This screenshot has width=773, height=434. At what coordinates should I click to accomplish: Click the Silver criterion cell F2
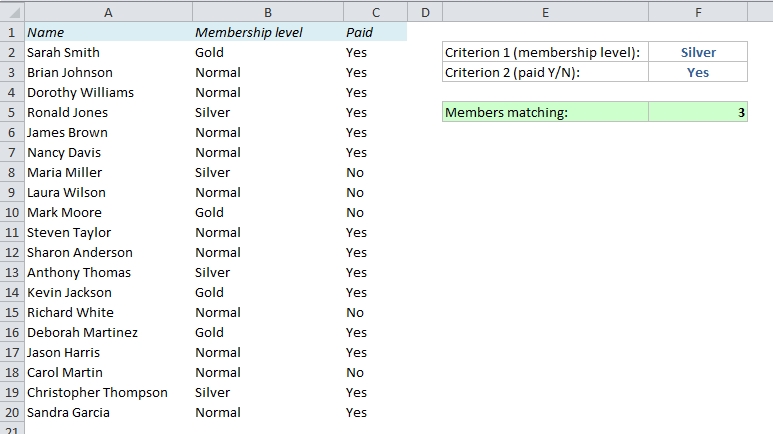[x=698, y=52]
